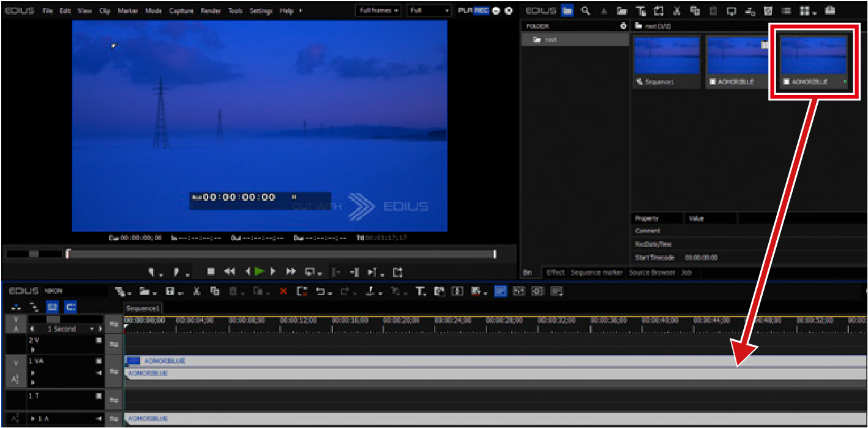Click the Save project icon in timeline toolbar
Image resolution: width=868 pixels, height=428 pixels.
coord(171,292)
